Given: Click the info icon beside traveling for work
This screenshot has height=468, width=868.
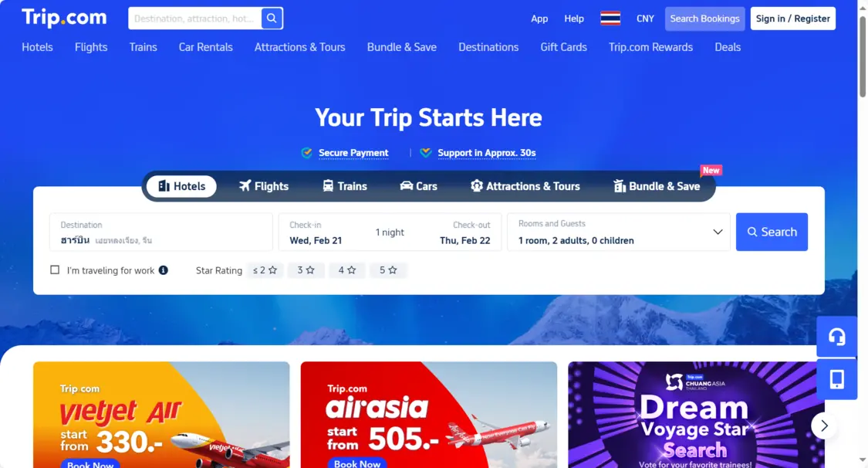Looking at the screenshot, I should pyautogui.click(x=164, y=270).
